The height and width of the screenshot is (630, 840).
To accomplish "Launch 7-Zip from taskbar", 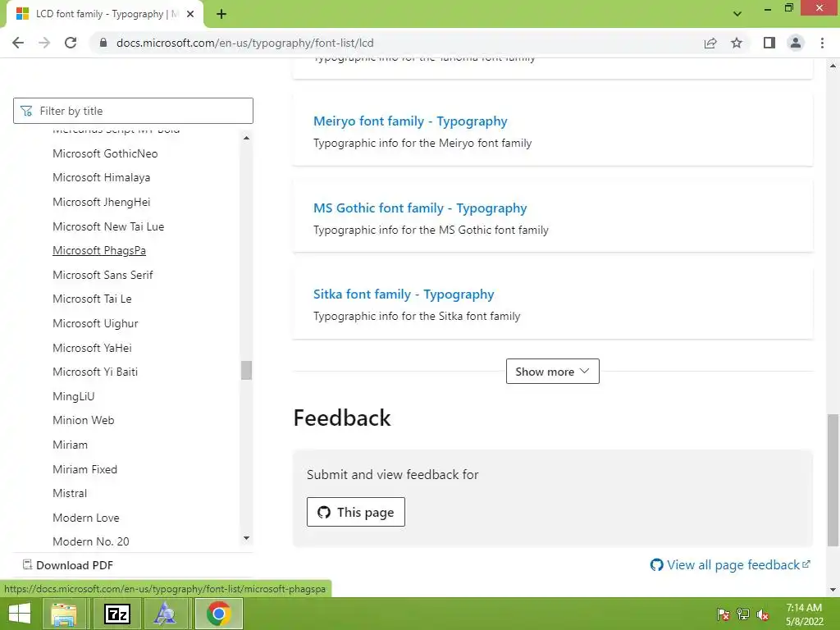I will point(117,614).
